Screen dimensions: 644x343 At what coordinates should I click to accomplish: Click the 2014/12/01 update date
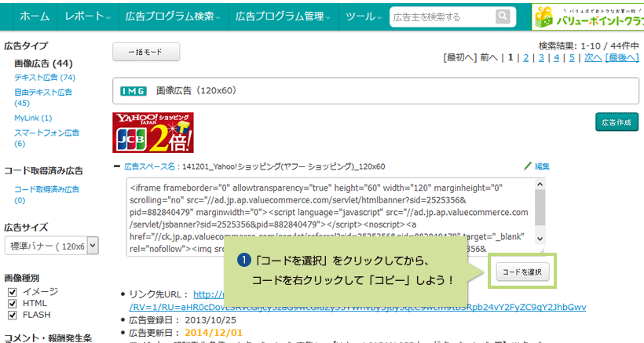pyautogui.click(x=214, y=332)
